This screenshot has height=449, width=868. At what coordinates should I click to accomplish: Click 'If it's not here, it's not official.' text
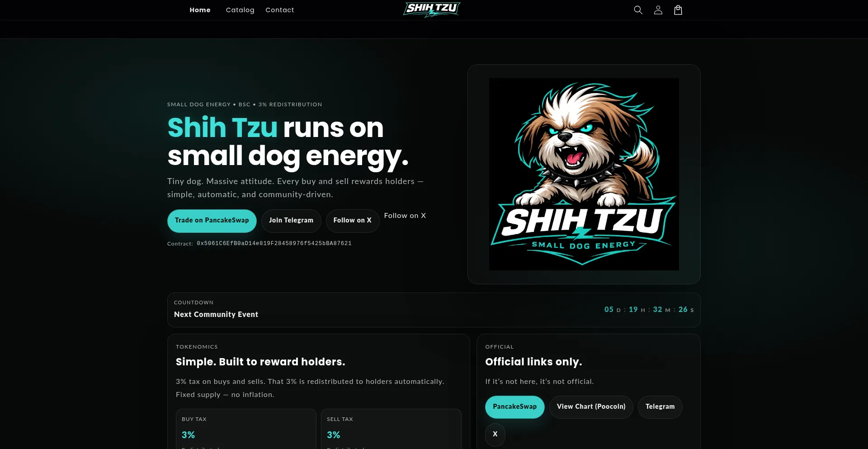[x=539, y=382]
